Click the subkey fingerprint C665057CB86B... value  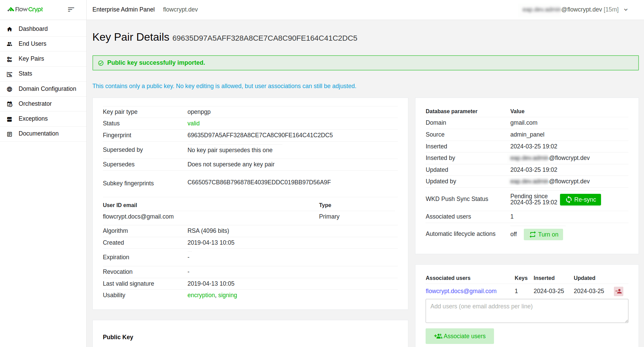[x=259, y=182]
